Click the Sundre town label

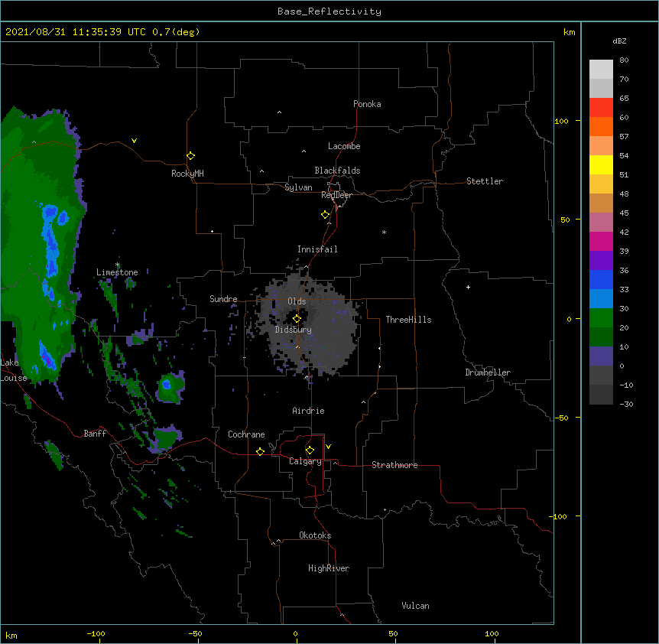click(223, 299)
